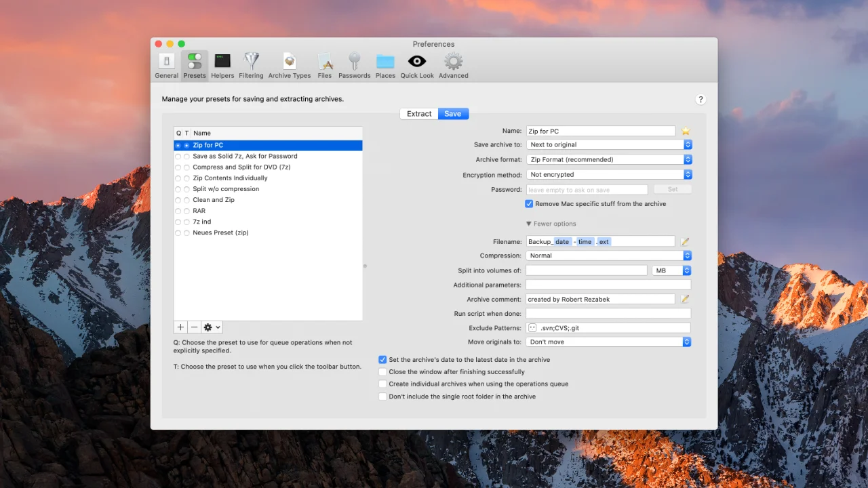Select the Compress and Split for DVD preset

click(268, 167)
